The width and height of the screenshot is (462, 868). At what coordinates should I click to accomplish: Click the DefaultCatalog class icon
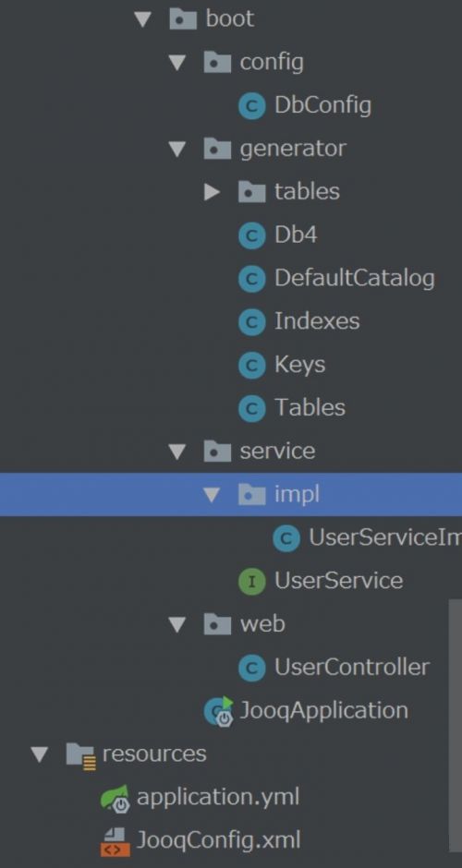[252, 279]
